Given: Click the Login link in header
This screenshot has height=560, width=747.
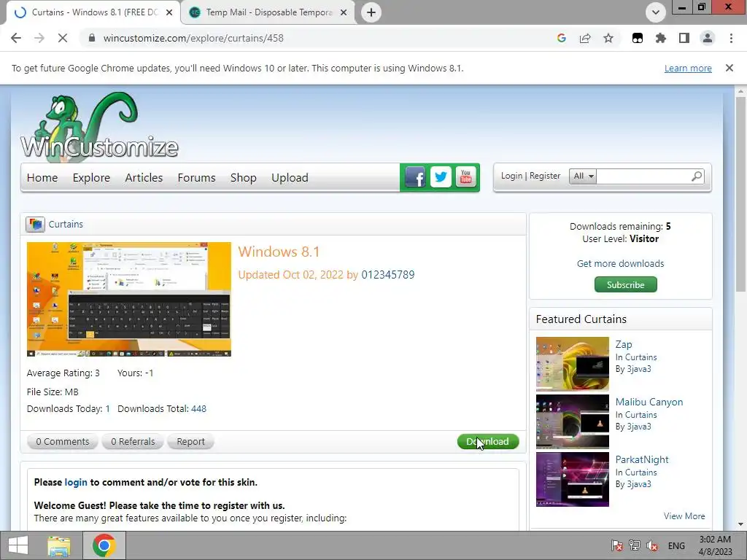Looking at the screenshot, I should tap(511, 176).
